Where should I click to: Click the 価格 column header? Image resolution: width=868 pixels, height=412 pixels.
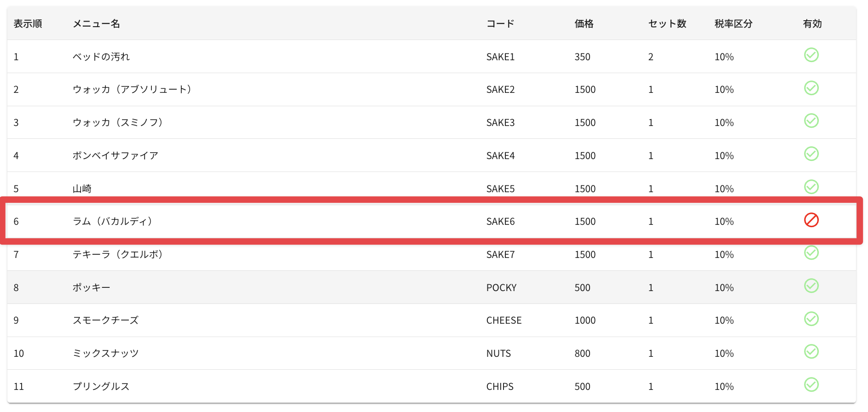coord(584,23)
